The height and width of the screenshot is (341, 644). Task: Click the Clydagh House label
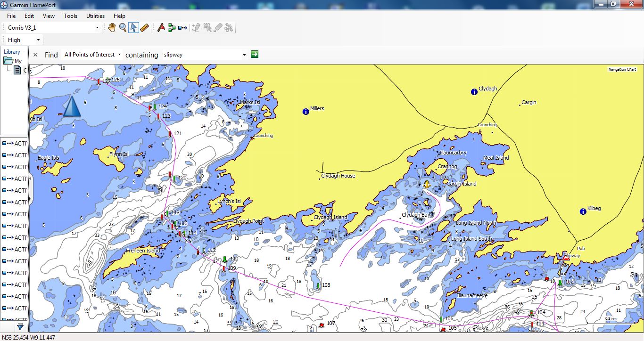[x=338, y=176]
